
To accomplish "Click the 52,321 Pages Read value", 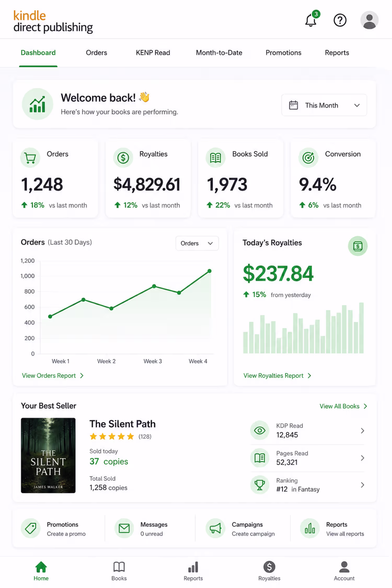I will (287, 462).
